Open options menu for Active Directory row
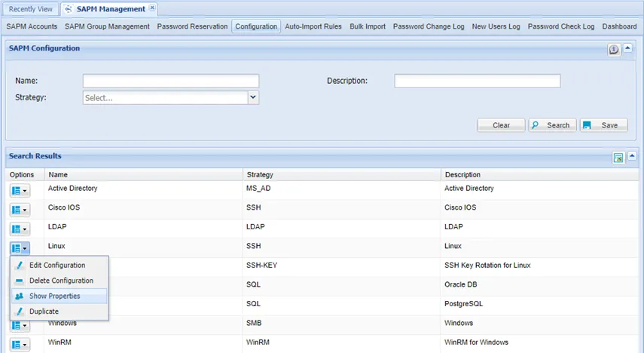The height and width of the screenshot is (353, 644). coord(20,191)
